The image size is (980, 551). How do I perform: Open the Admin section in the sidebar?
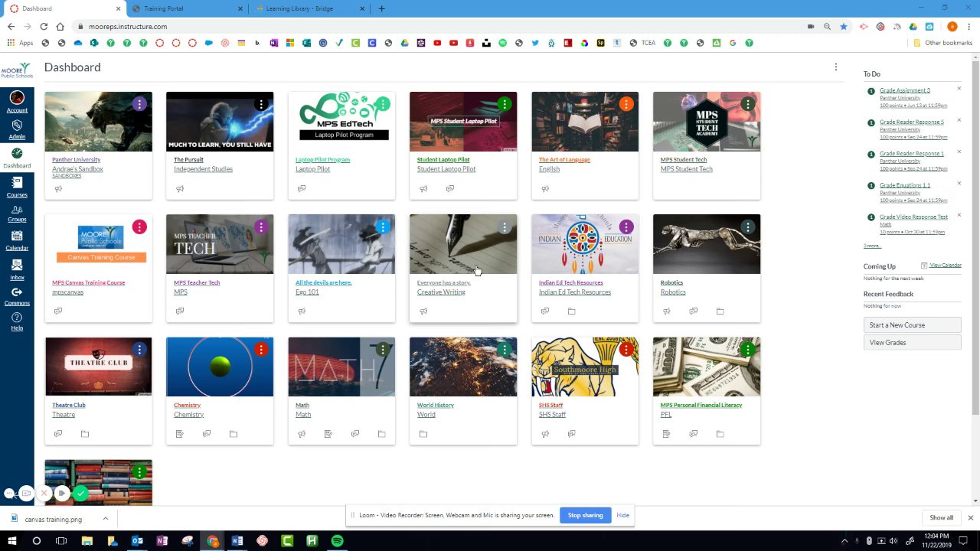pyautogui.click(x=17, y=129)
